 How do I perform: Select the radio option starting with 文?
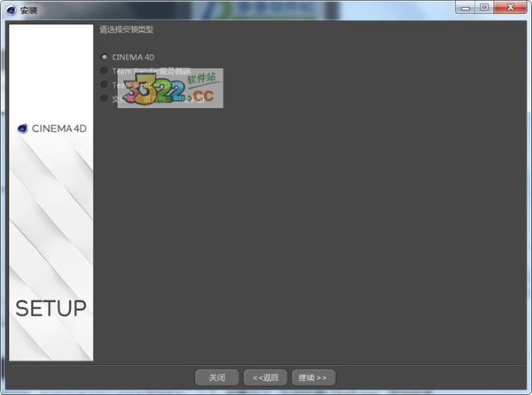click(x=104, y=98)
